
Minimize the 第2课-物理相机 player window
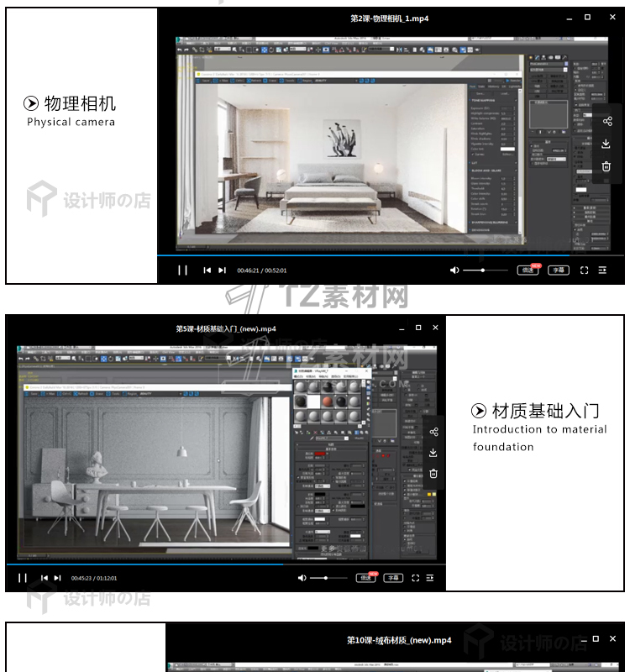[570, 18]
